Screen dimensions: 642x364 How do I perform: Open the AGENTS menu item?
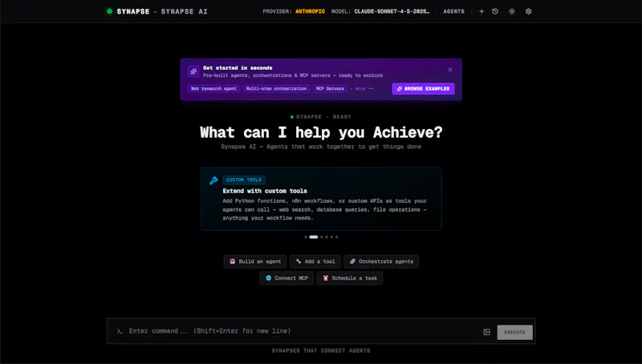(x=453, y=11)
